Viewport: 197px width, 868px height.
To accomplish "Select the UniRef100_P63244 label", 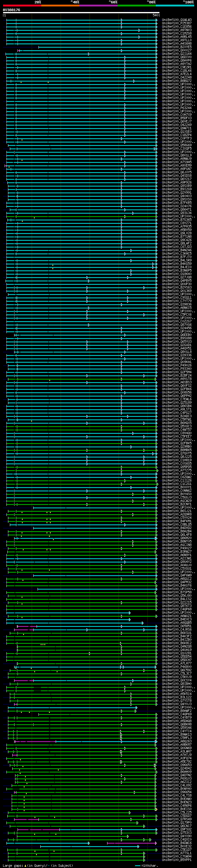I will (x=177, y=108).
